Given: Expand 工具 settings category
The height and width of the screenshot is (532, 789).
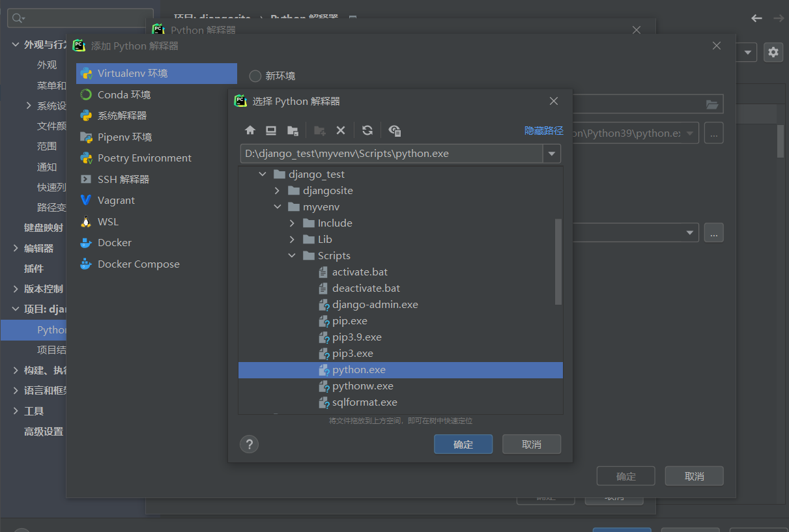Looking at the screenshot, I should coord(16,411).
